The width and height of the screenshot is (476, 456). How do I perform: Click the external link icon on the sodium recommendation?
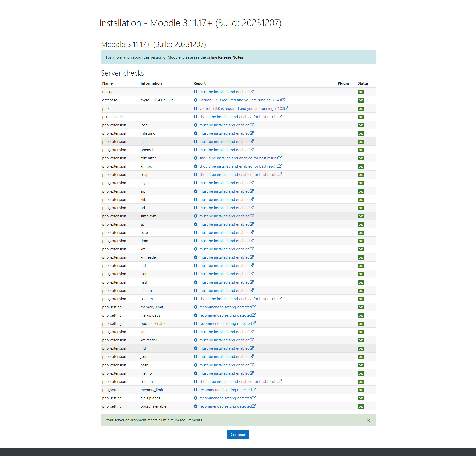click(x=280, y=299)
